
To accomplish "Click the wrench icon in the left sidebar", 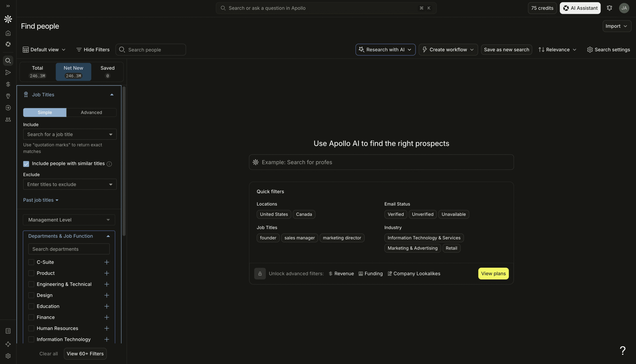I will pos(8,96).
